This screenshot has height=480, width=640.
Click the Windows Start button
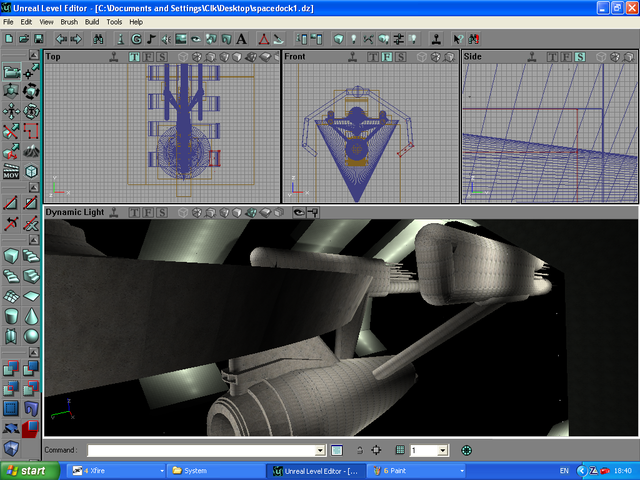pos(27,470)
